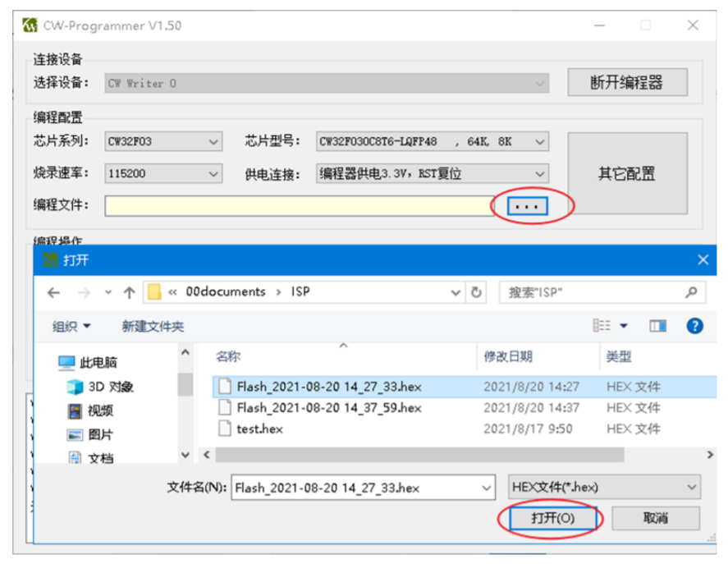Select 图片 folder in sidebar

(x=90, y=434)
